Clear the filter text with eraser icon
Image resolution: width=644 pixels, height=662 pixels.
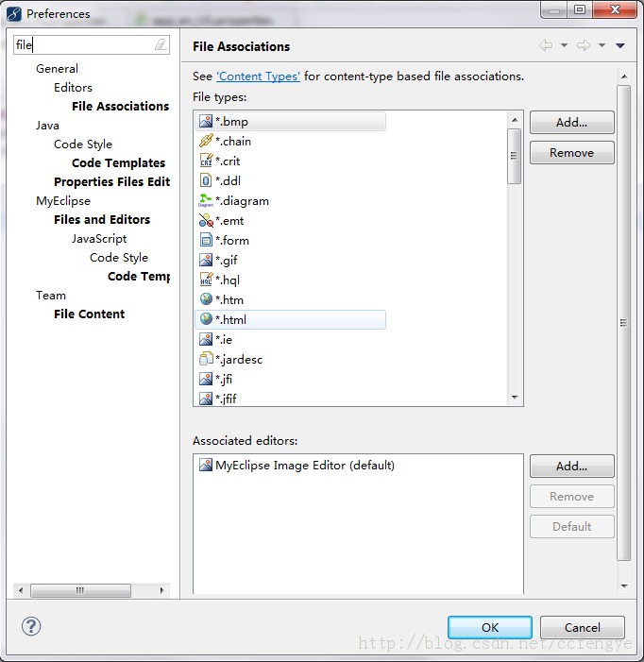[x=161, y=45]
